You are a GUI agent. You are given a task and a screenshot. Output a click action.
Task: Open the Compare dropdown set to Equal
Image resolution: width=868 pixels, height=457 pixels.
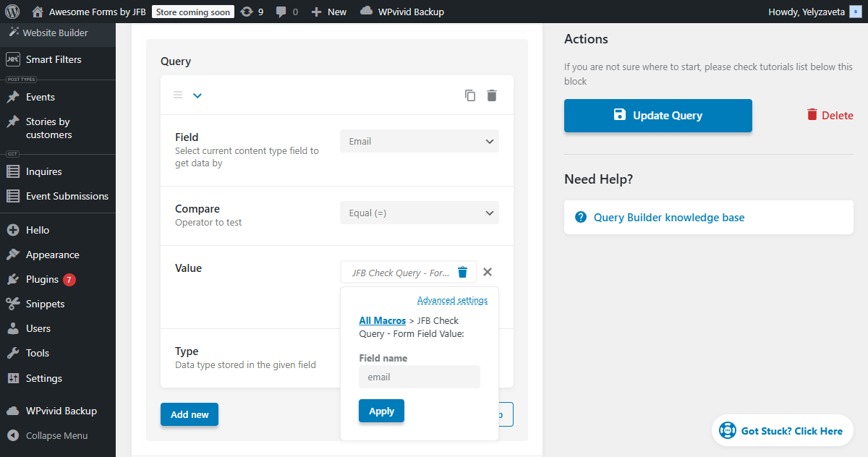coord(420,213)
